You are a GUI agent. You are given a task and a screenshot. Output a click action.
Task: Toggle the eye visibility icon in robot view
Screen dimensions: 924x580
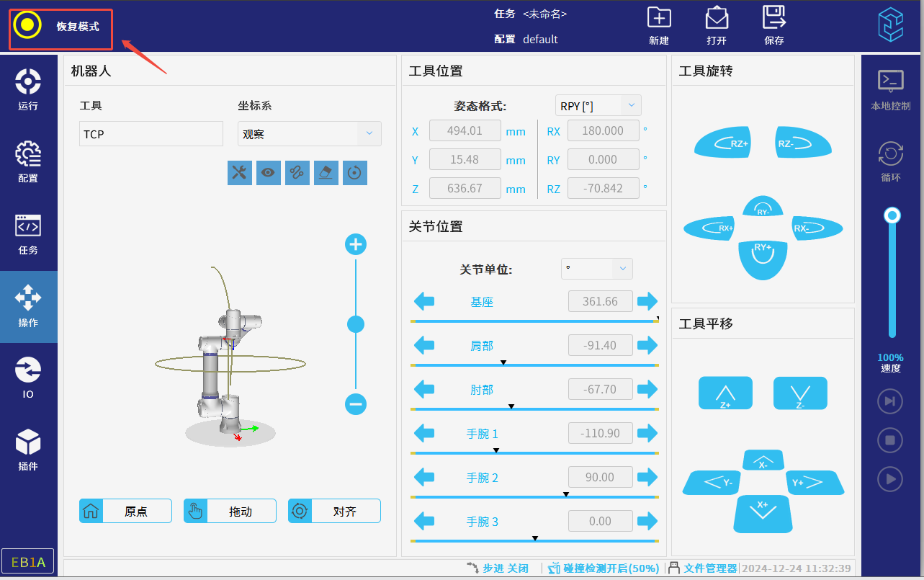[269, 173]
